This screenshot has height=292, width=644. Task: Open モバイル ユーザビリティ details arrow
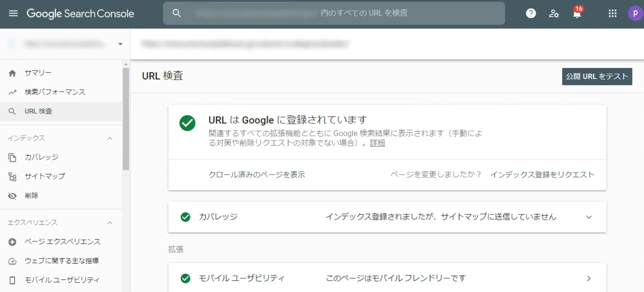589,278
